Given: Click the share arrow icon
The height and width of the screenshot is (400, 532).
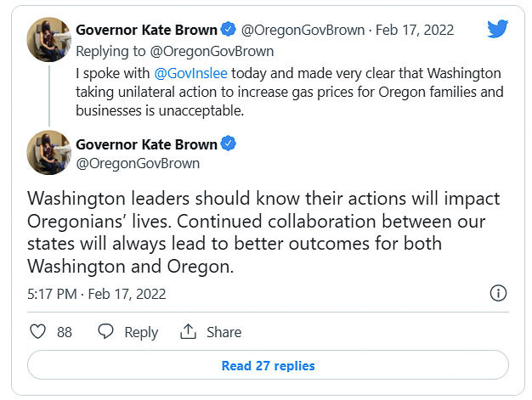Looking at the screenshot, I should point(189,332).
